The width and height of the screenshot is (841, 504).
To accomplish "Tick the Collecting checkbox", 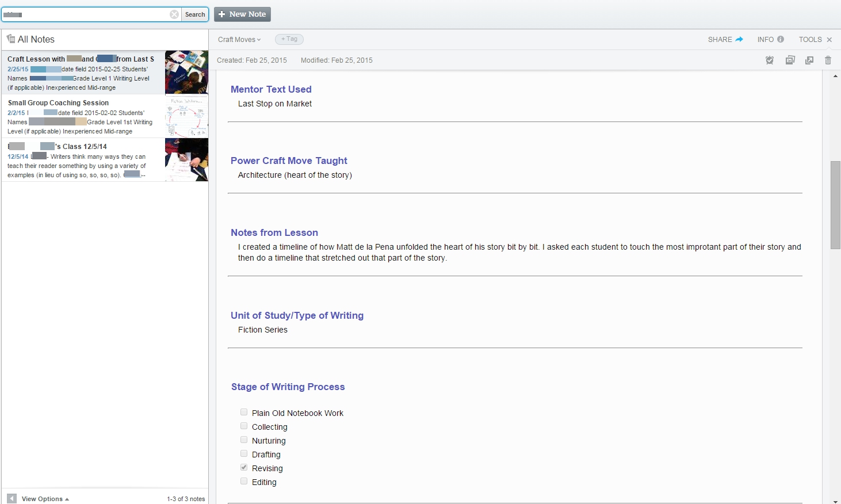I will (244, 426).
